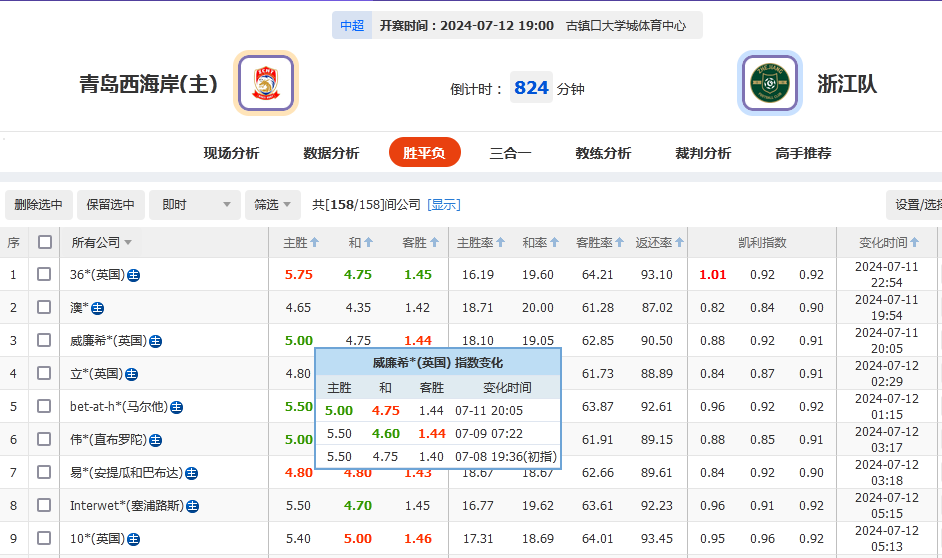942x558 pixels.
Task: Sort by 主胜 column arrow
Action: [314, 242]
